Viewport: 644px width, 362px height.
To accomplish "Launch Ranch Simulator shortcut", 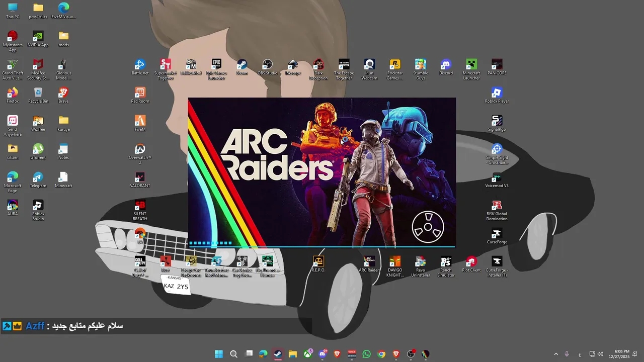I will click(x=446, y=266).
